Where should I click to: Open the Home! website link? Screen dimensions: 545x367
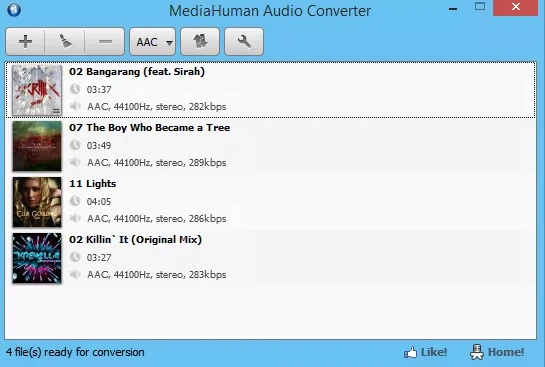tap(497, 352)
